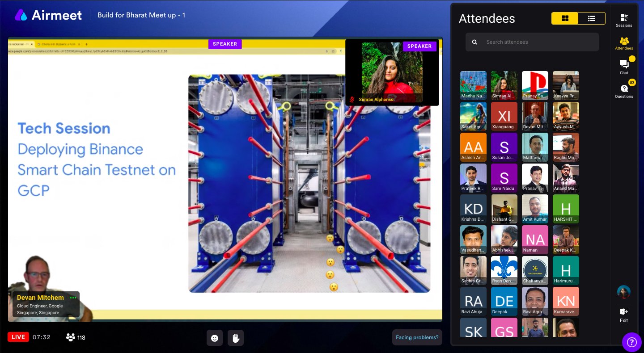Image resolution: width=644 pixels, height=353 pixels.
Task: Open SK initials attendee card
Action: tap(473, 327)
